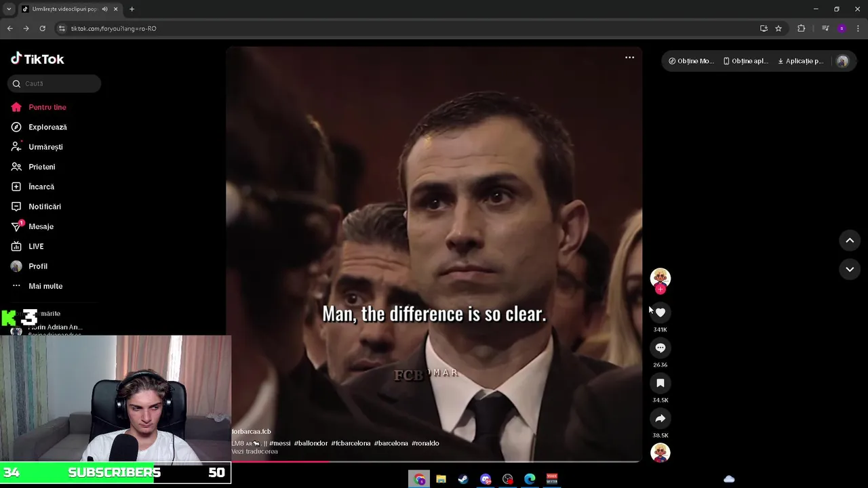Open Urmărești feed
The image size is (868, 488).
click(37, 147)
